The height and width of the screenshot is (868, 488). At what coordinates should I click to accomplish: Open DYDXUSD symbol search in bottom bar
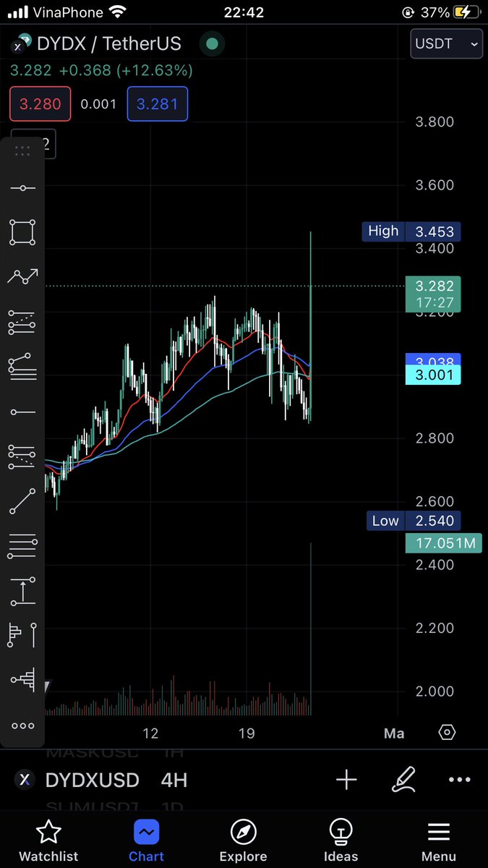[x=93, y=780]
